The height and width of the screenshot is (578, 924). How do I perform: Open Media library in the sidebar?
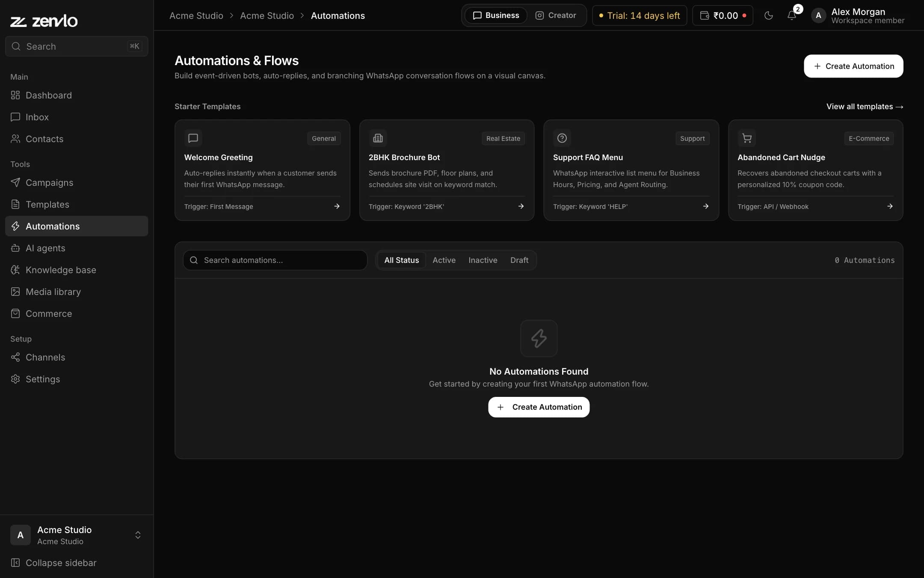[77, 292]
